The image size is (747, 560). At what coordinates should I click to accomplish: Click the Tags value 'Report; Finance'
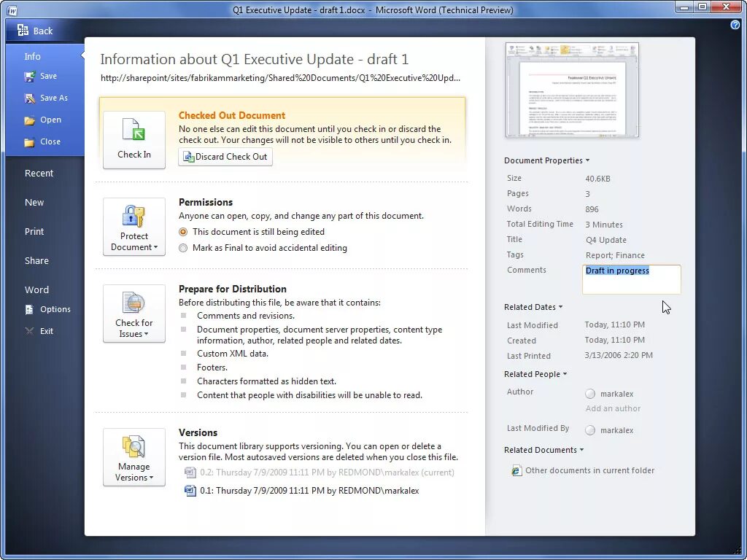click(615, 255)
